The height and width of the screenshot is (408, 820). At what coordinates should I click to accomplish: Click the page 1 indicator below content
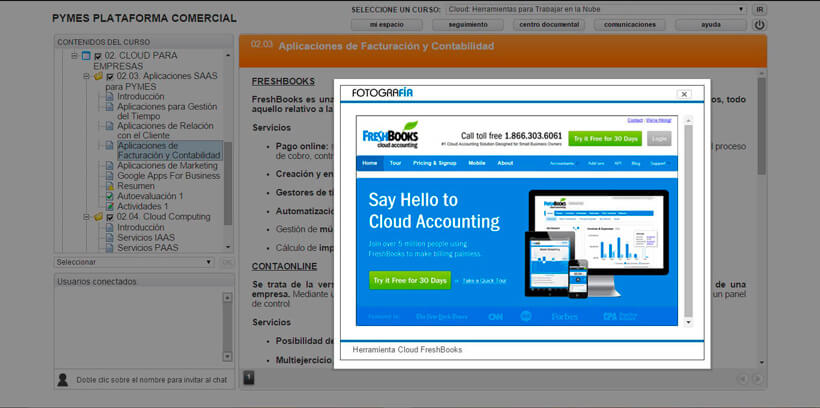(249, 378)
